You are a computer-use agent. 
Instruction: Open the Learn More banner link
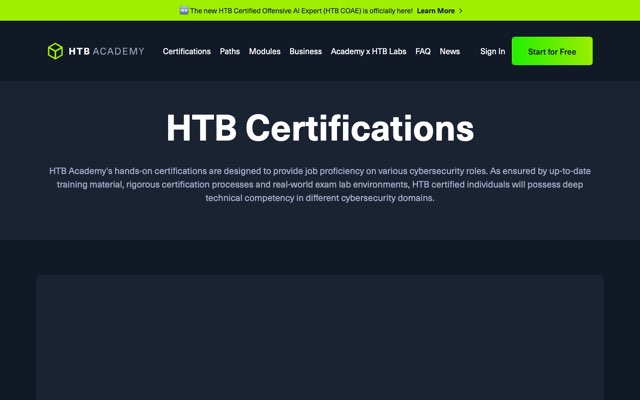coord(436,11)
